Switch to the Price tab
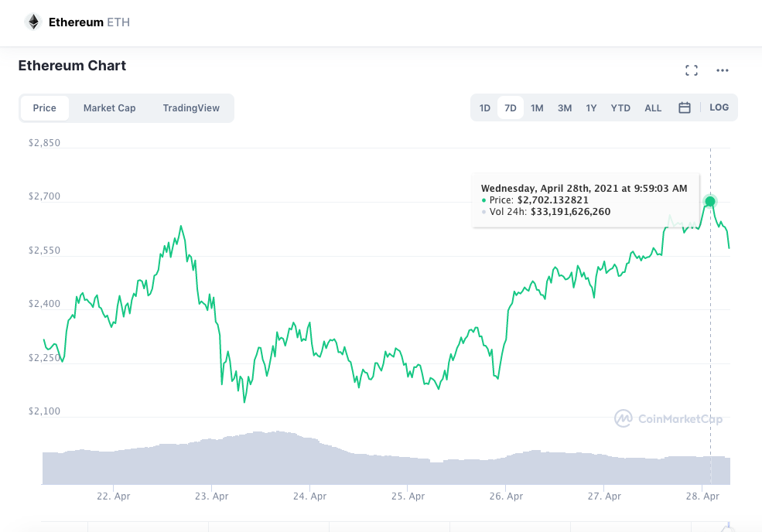The height and width of the screenshot is (532, 762). click(45, 108)
